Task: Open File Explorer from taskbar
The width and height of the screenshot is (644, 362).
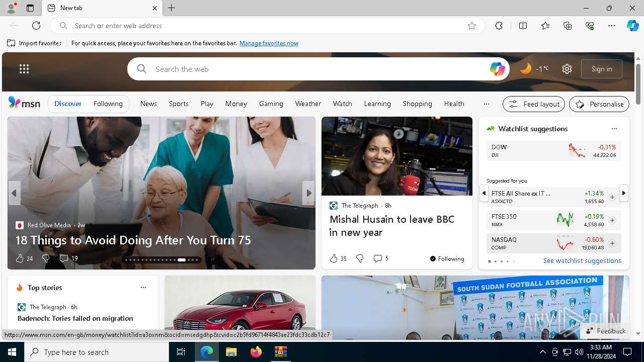Action: 231,352
